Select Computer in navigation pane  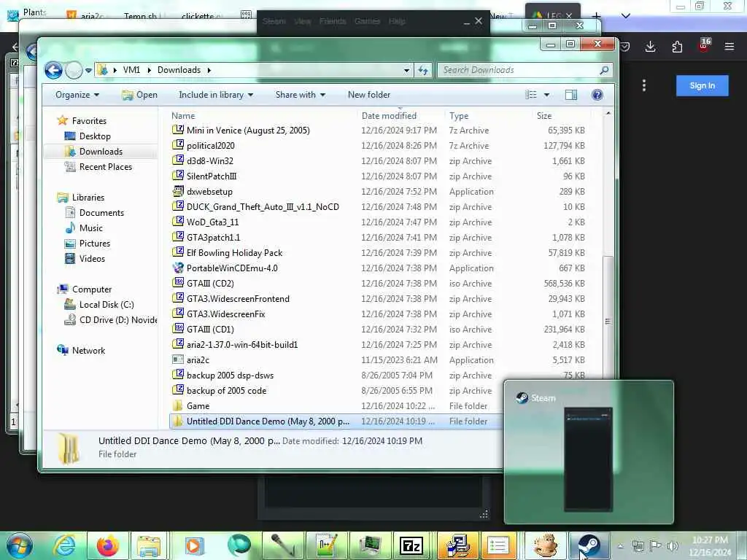[91, 289]
